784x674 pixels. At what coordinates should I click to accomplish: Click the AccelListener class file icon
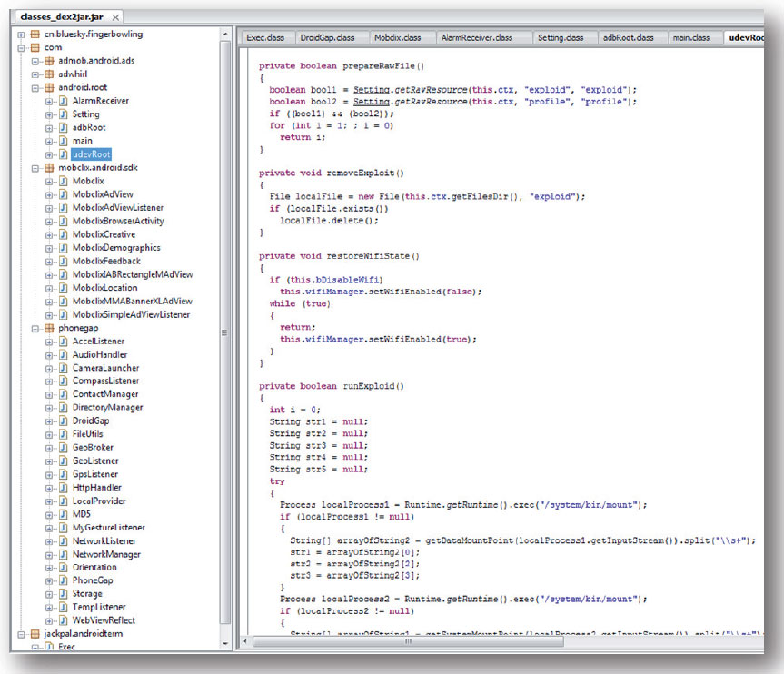click(63, 341)
